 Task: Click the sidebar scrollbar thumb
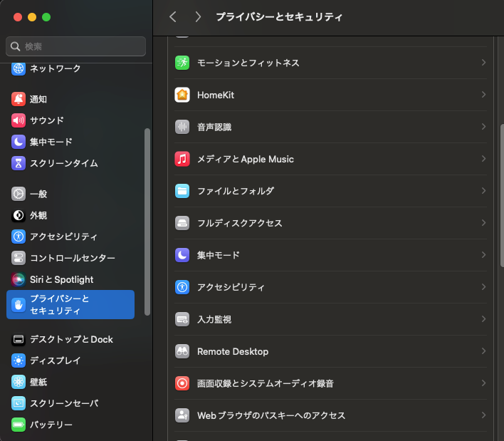pyautogui.click(x=147, y=222)
